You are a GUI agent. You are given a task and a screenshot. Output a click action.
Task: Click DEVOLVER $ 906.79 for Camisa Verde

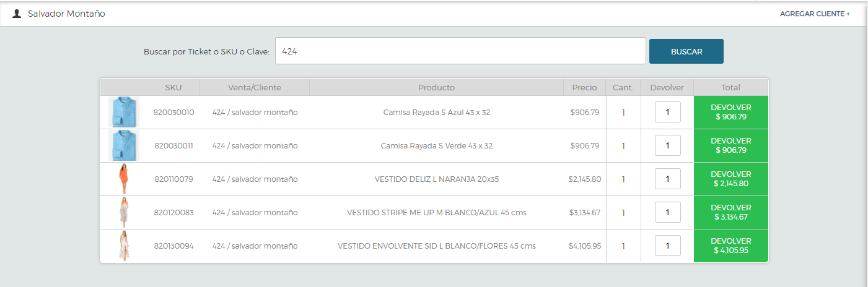[731, 145]
